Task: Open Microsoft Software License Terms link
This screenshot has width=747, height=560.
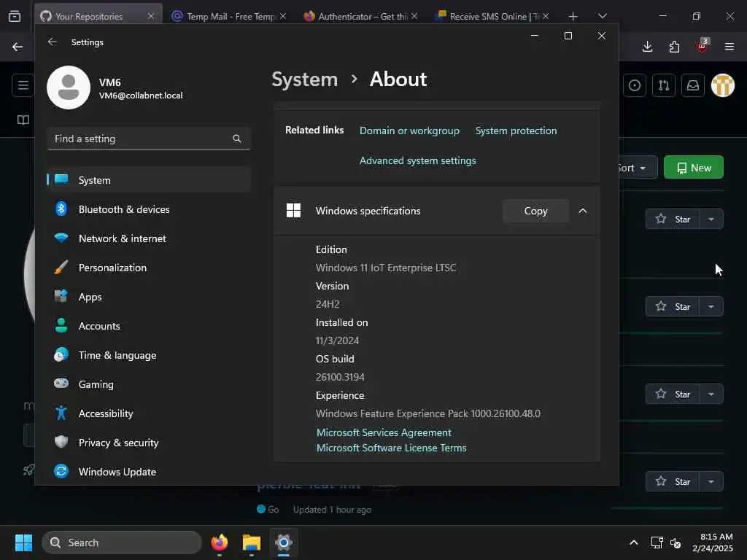Action: click(x=391, y=448)
